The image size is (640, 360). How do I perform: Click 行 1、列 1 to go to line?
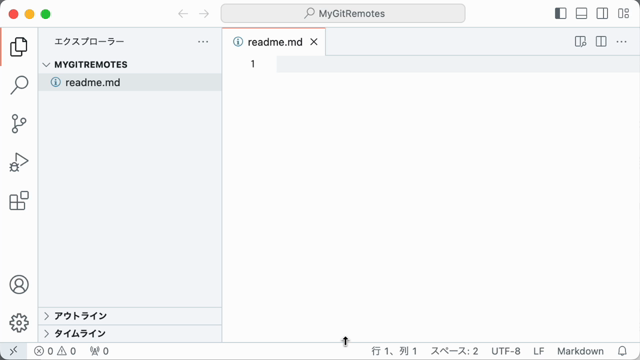[x=394, y=351]
